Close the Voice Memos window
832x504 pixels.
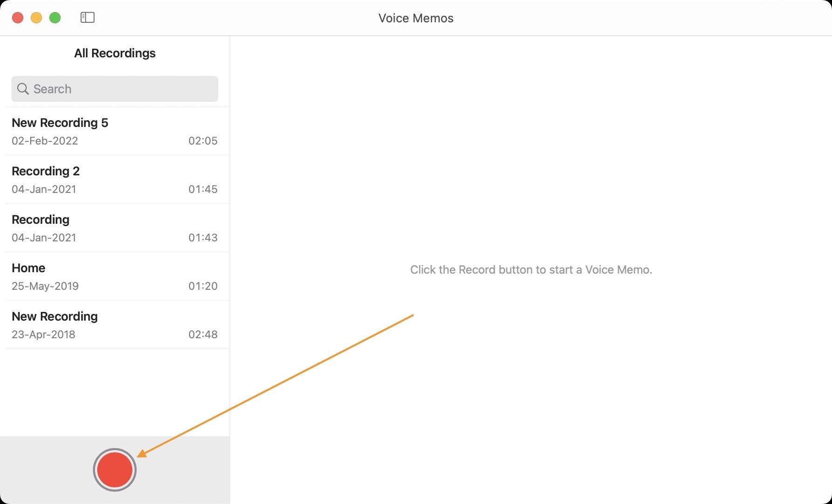pyautogui.click(x=18, y=18)
